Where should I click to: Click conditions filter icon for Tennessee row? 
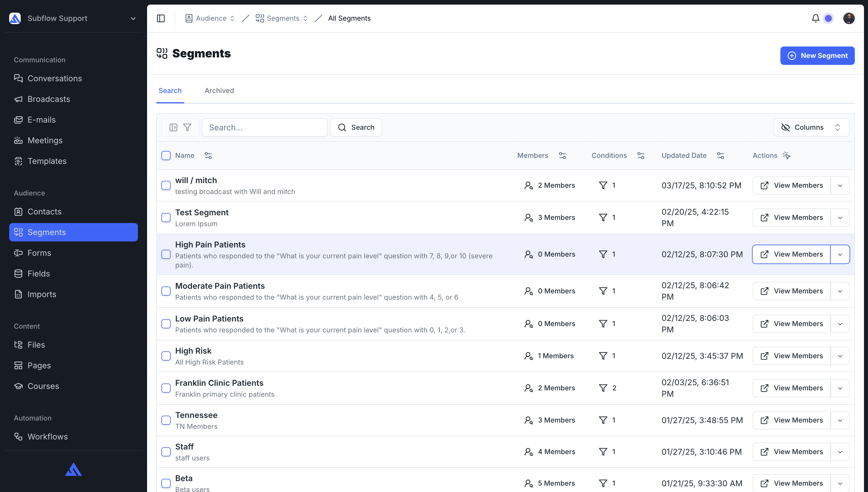pos(603,420)
